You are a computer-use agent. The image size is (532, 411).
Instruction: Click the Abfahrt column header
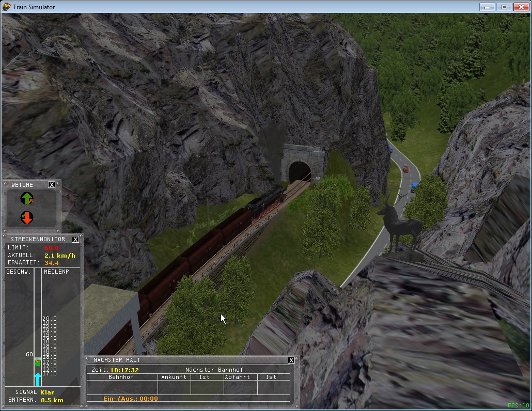(240, 377)
